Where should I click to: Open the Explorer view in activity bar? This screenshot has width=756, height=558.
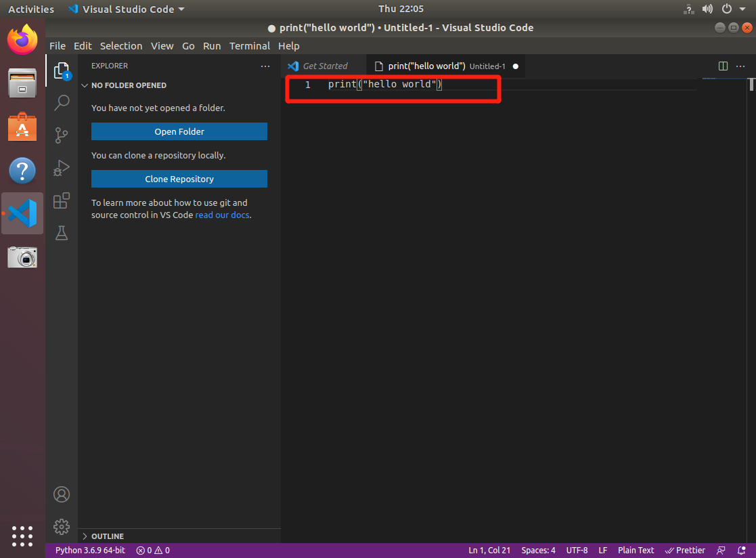tap(62, 71)
